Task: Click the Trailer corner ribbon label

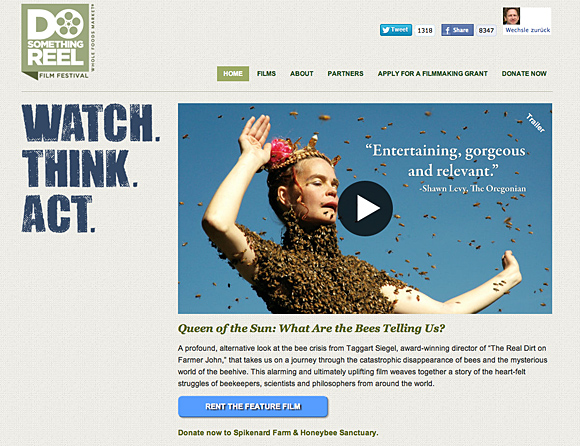Action: pyautogui.click(x=535, y=123)
